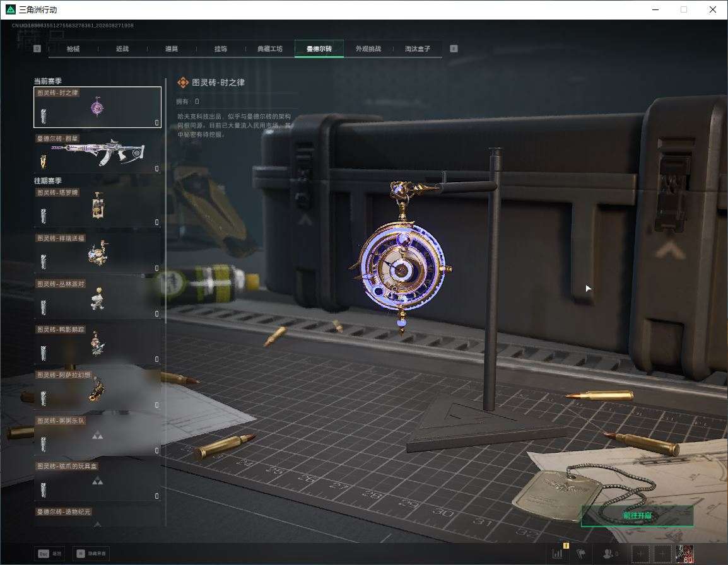Click the brick icon on 祥瑞送福 card
728x565 pixels.
tap(43, 262)
